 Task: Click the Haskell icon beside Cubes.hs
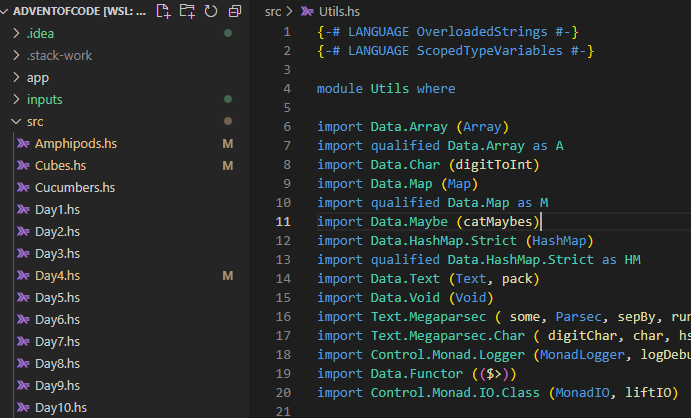(23, 165)
